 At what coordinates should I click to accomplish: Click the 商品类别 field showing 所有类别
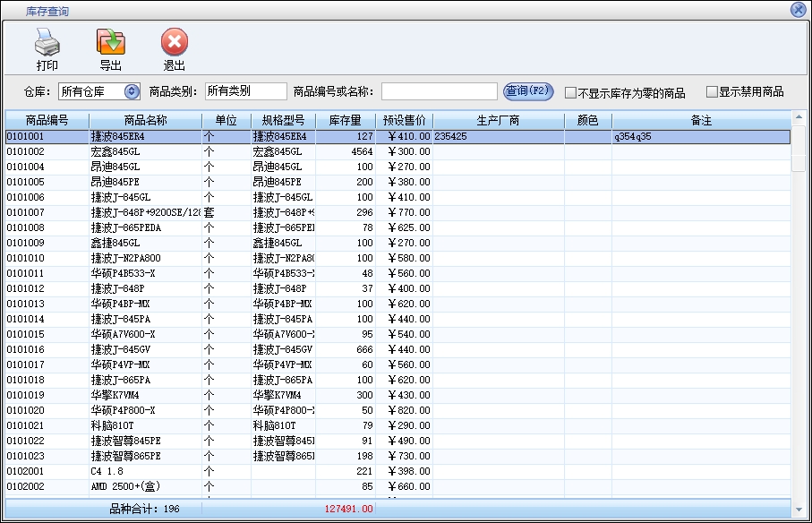(245, 91)
